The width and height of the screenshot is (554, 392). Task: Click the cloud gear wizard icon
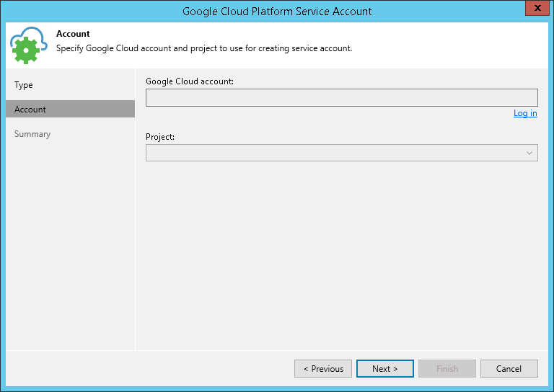[x=29, y=45]
